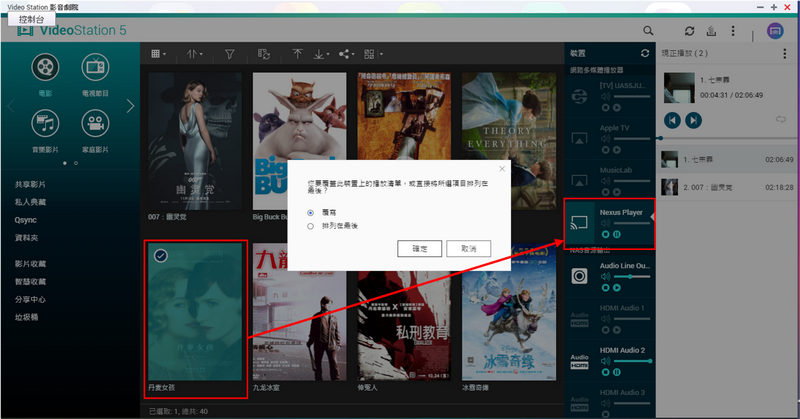This screenshot has height=419, width=800.
Task: Adjust the HDMI Audio 2 volume slider
Action: tap(632, 361)
